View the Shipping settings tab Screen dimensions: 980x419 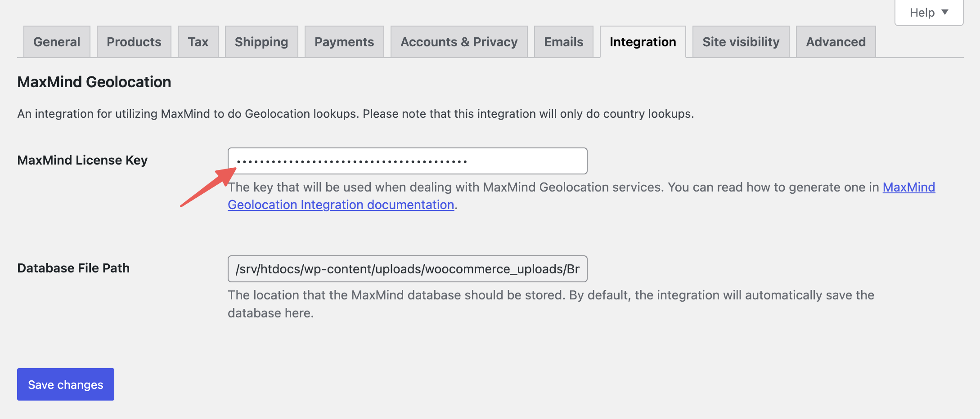click(x=261, y=41)
